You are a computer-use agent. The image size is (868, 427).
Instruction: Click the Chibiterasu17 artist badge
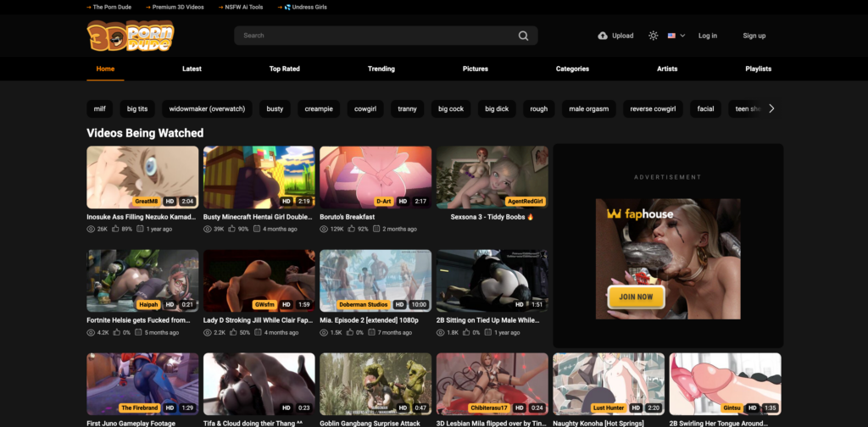488,408
